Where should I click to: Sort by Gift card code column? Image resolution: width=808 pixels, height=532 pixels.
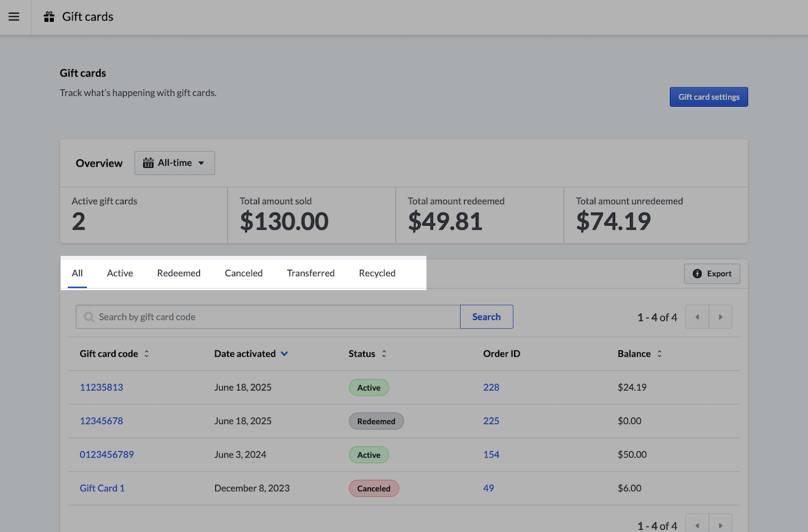pos(146,354)
